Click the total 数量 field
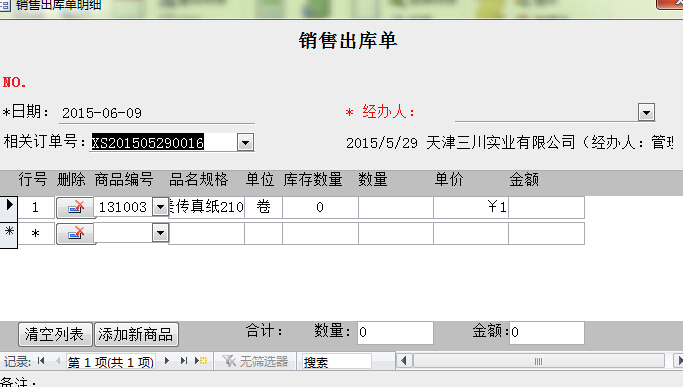The height and width of the screenshot is (387, 683). (396, 333)
